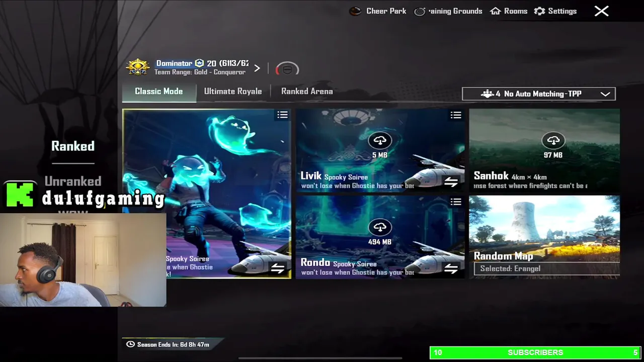Switch to Ultimate Royale tab
Image resolution: width=644 pixels, height=362 pixels.
(232, 92)
